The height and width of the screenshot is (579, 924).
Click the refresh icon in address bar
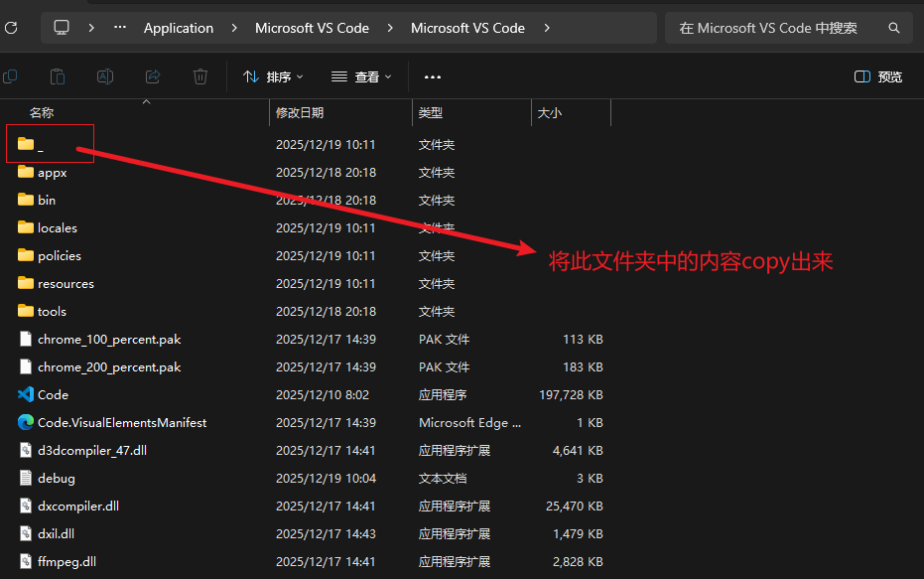(x=11, y=28)
